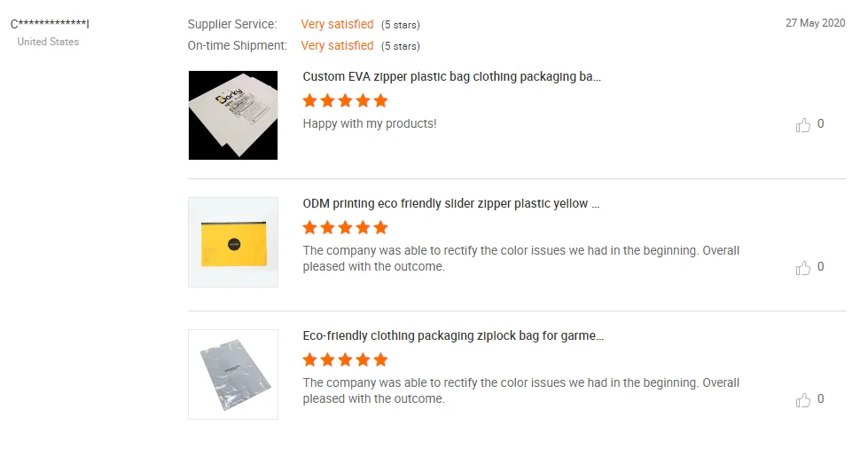Click the review date 27 May 2020
868x449 pixels.
(816, 23)
